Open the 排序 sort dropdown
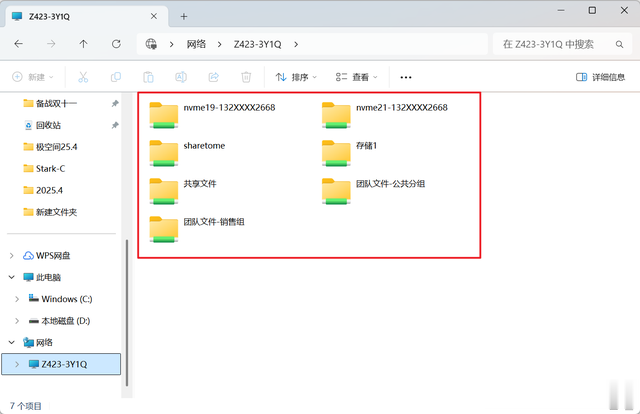This screenshot has height=414, width=640. 296,77
